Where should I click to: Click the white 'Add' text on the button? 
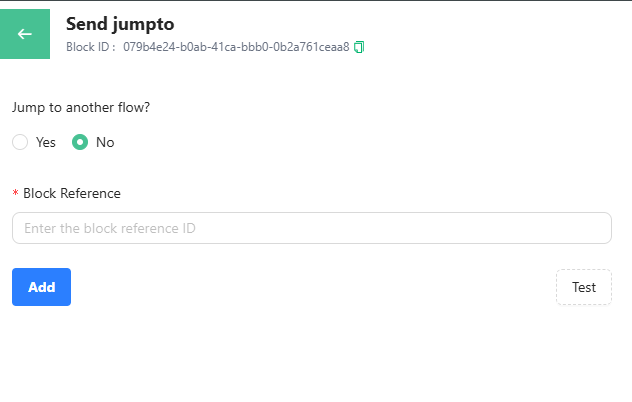point(41,287)
